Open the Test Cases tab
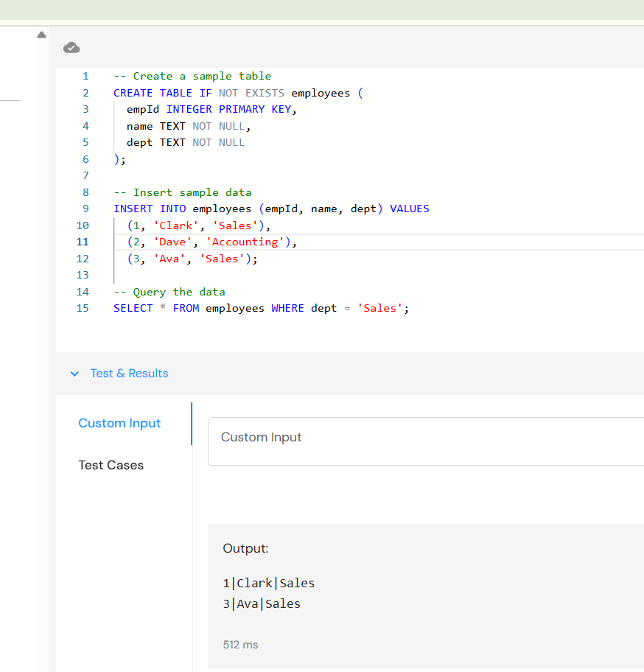This screenshot has width=644, height=672. pos(111,465)
